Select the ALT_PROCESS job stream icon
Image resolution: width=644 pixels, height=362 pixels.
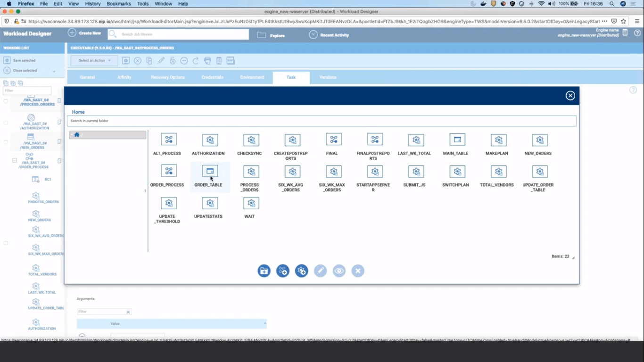[x=168, y=140]
